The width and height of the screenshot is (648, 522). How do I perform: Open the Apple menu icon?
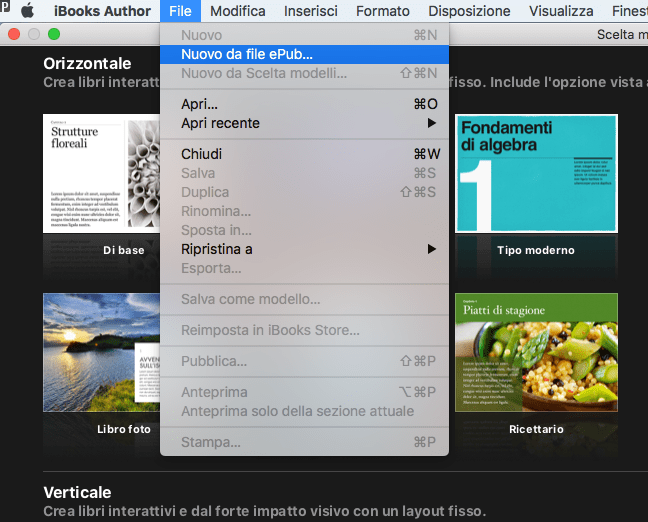click(x=27, y=11)
